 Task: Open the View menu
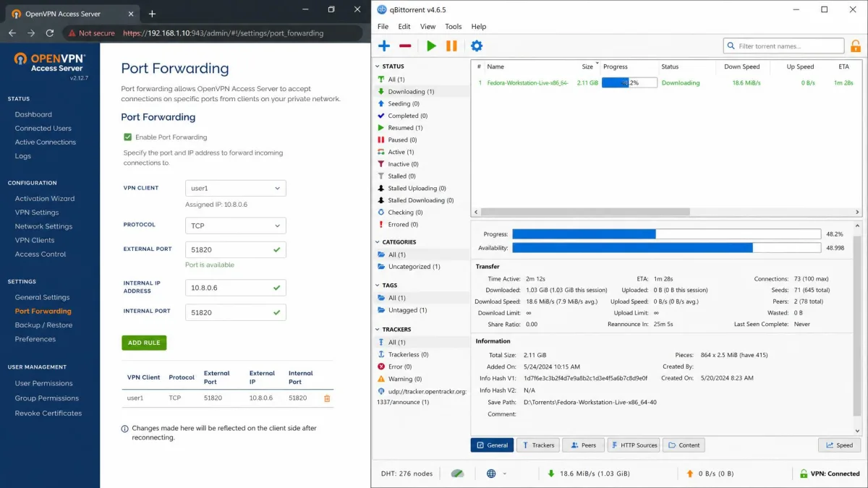[x=427, y=27]
